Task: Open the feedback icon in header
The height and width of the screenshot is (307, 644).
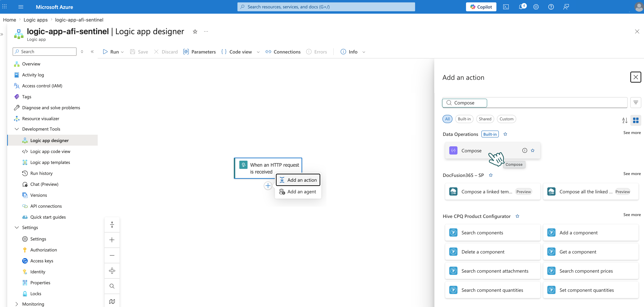Action: [x=566, y=7]
